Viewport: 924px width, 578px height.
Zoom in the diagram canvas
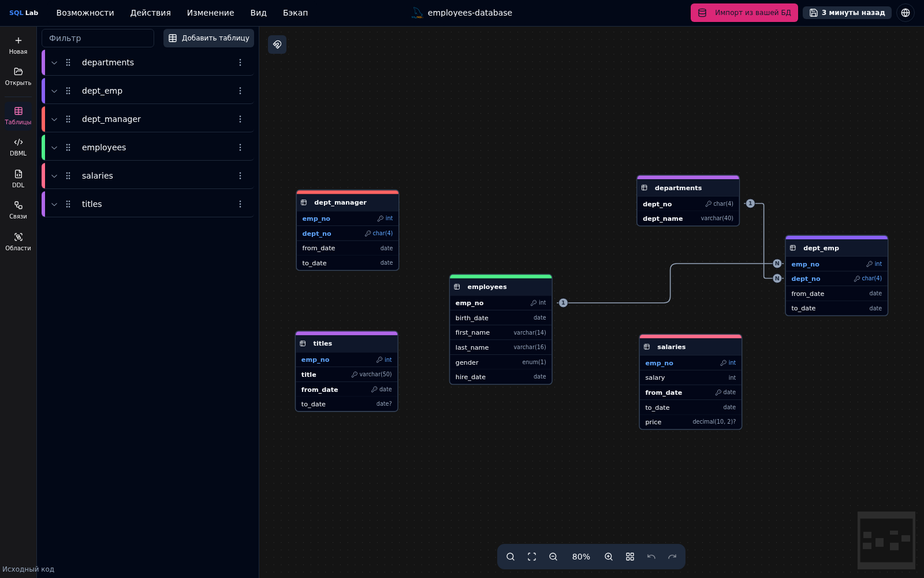point(609,557)
